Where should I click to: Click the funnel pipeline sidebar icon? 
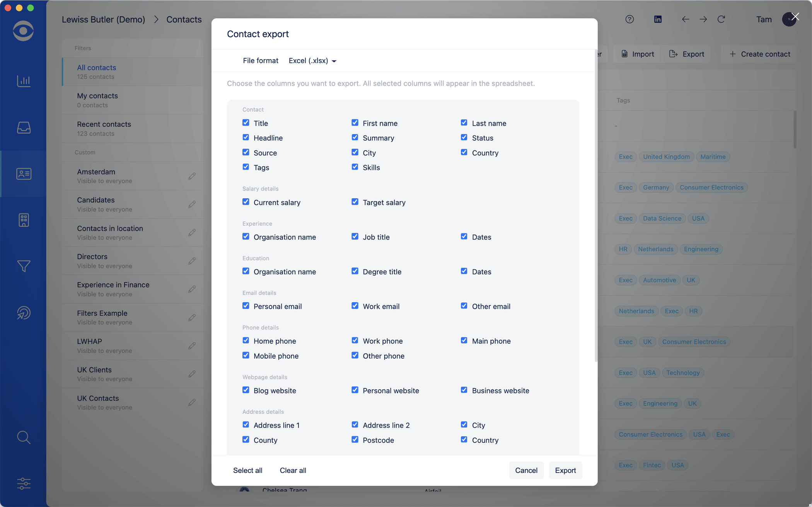(x=24, y=266)
